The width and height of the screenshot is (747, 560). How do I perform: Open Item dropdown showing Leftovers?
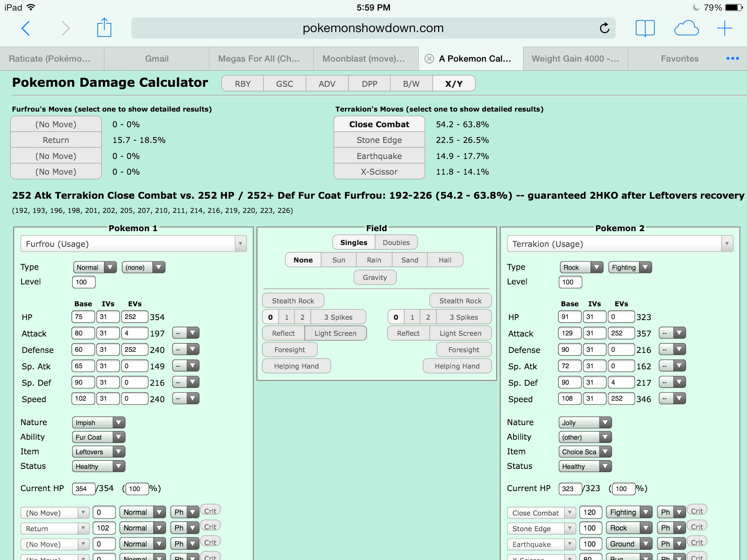click(x=98, y=452)
